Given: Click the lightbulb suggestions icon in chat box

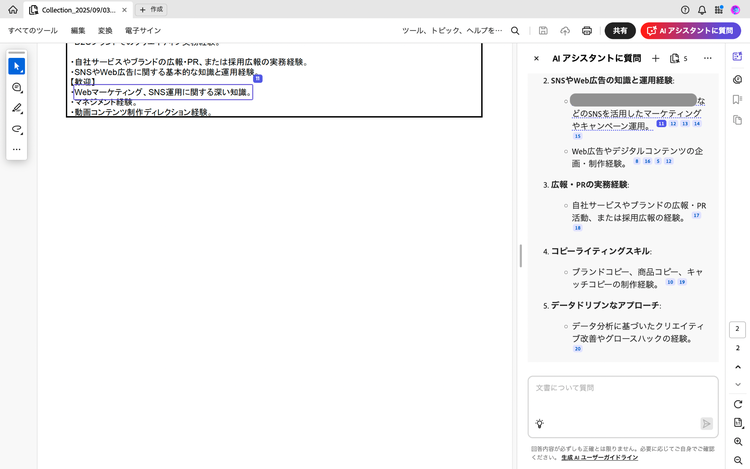Looking at the screenshot, I should pos(540,423).
